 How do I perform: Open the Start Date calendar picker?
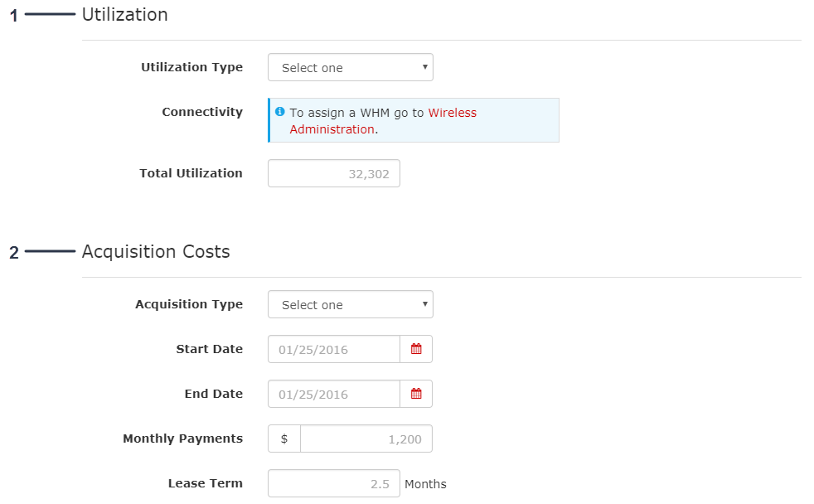(416, 350)
